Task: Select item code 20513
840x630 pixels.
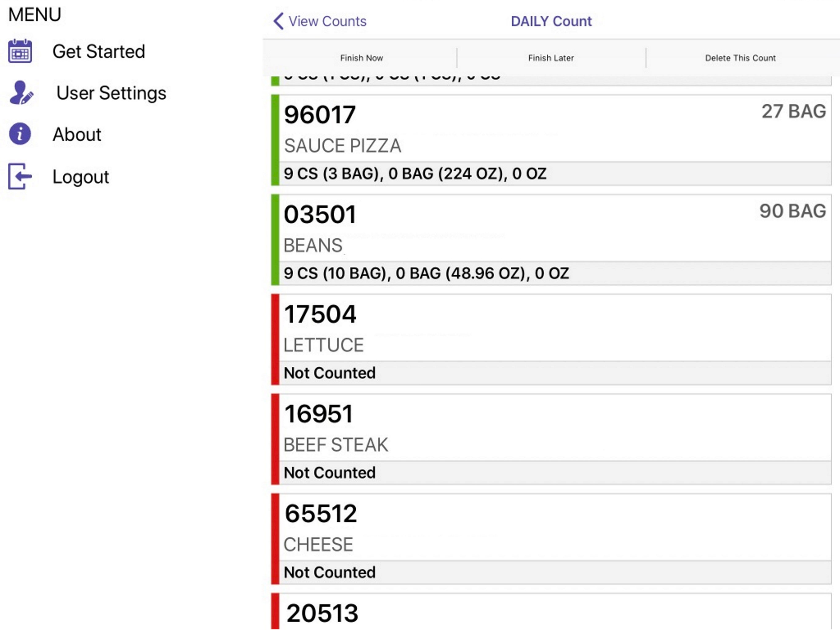Action: pyautogui.click(x=322, y=613)
